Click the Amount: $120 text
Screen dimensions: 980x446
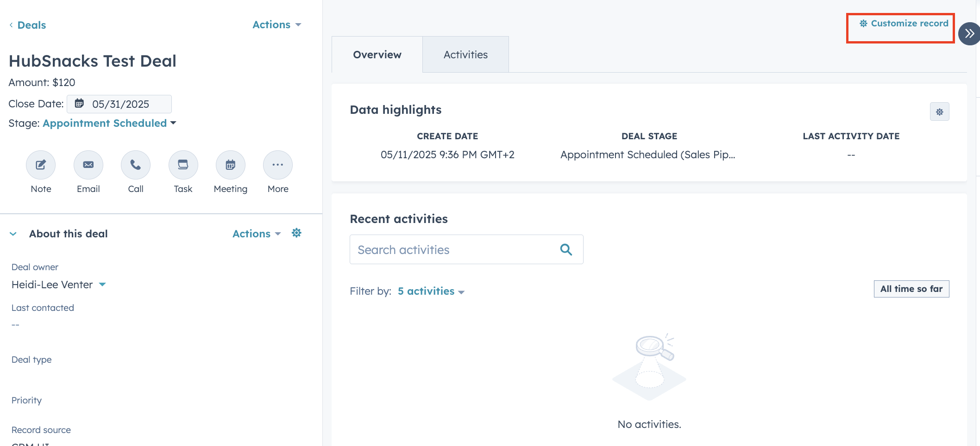(x=42, y=82)
